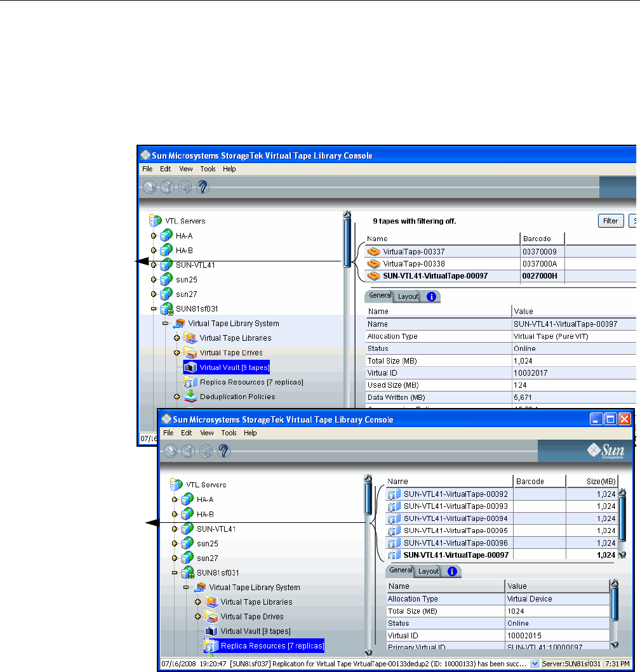Screen dimensions: 640x672
Task: Click the SUN81sf031 server icon in front window
Action: 187,572
